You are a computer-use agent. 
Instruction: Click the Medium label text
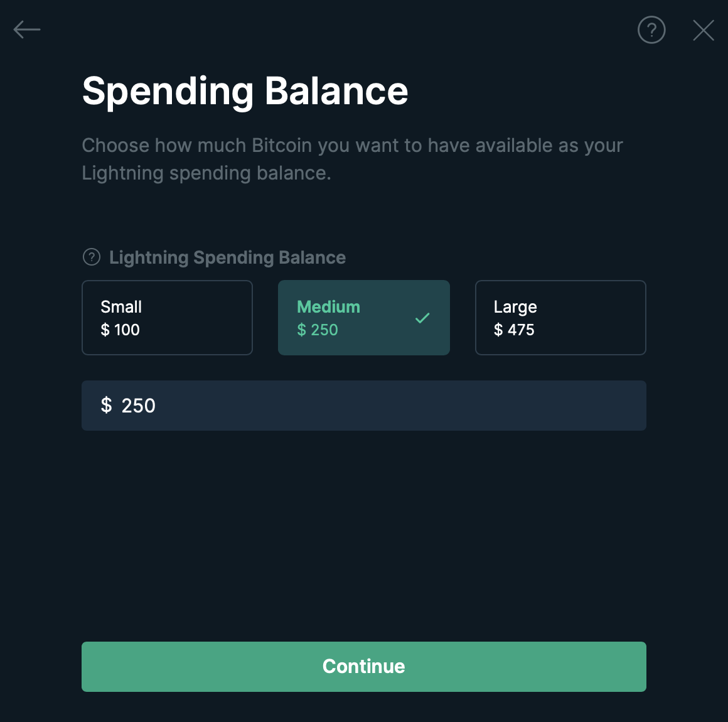(x=329, y=307)
